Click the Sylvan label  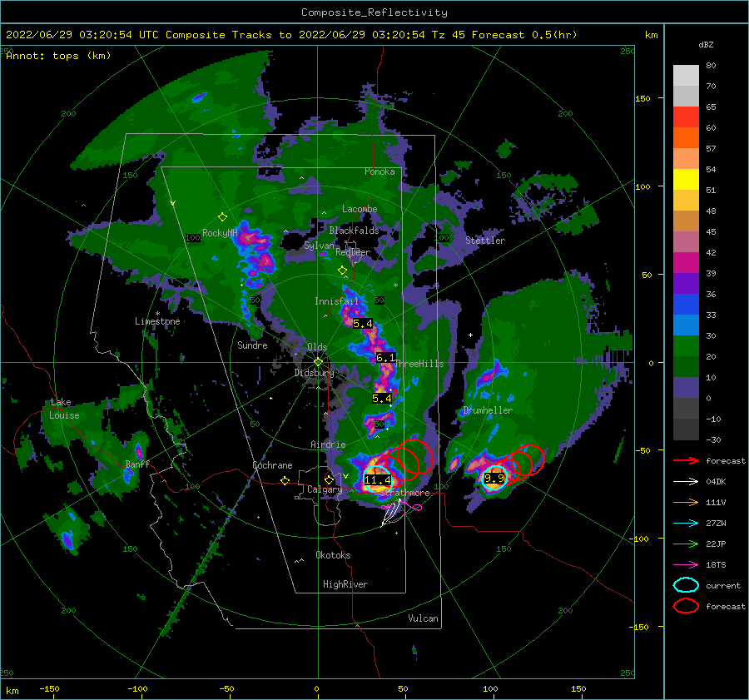click(x=319, y=245)
